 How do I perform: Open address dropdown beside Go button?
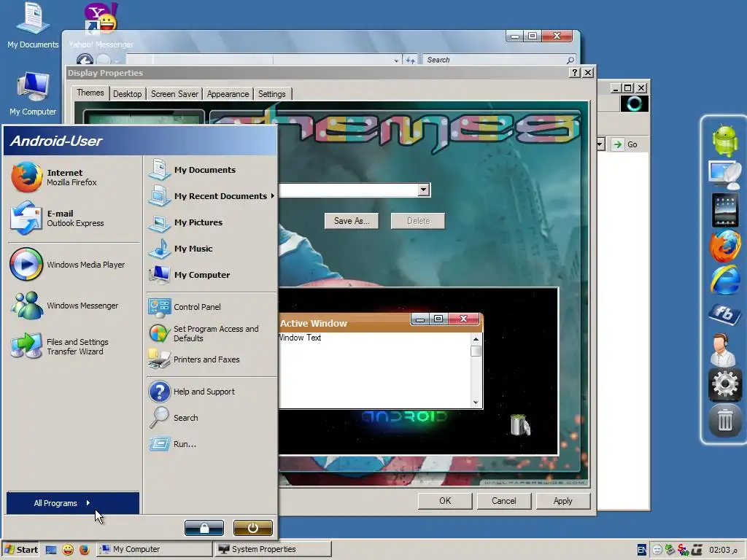[x=600, y=144]
